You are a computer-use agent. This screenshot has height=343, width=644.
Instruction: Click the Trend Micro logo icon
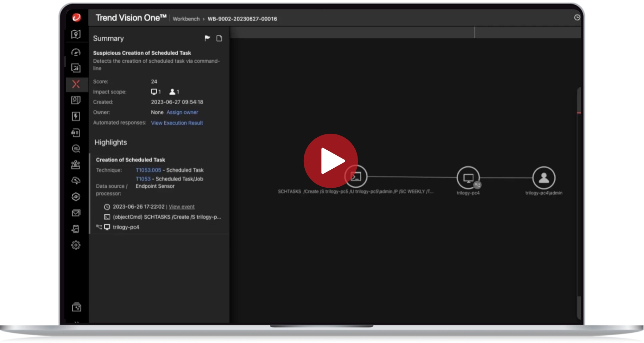pyautogui.click(x=76, y=17)
